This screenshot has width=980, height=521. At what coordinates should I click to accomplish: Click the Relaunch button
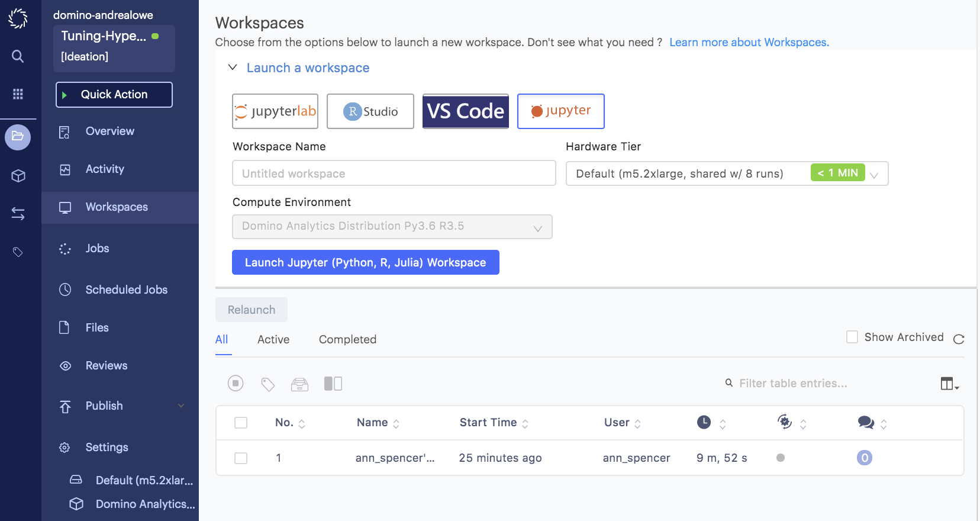click(x=252, y=310)
